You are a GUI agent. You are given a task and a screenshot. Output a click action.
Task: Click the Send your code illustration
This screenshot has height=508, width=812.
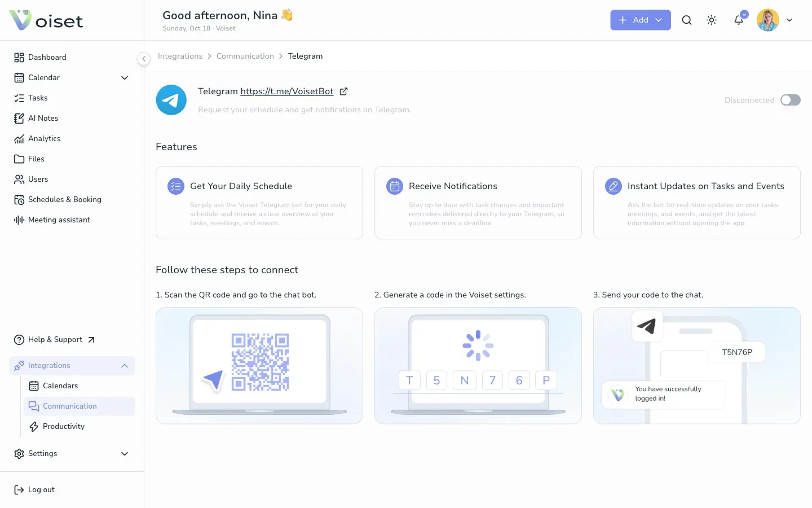tap(697, 366)
